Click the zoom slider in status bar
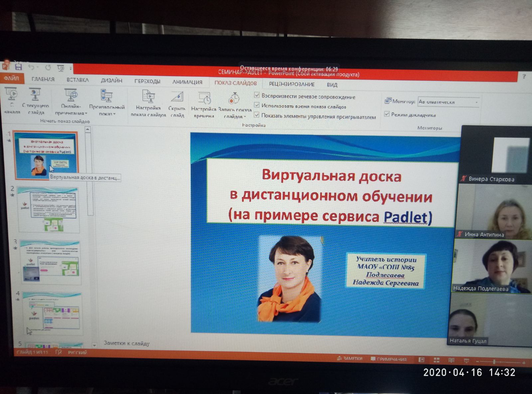This screenshot has width=532, height=394. (494, 362)
